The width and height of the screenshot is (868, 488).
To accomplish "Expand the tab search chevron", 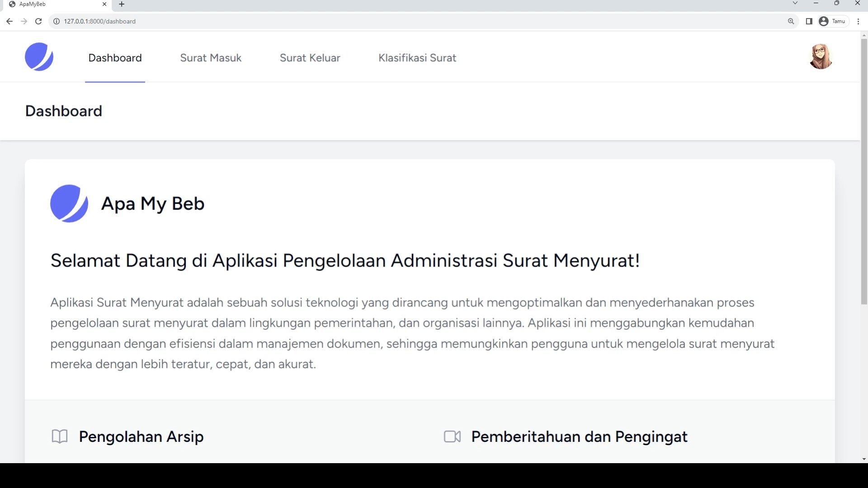I will pos(795,3).
